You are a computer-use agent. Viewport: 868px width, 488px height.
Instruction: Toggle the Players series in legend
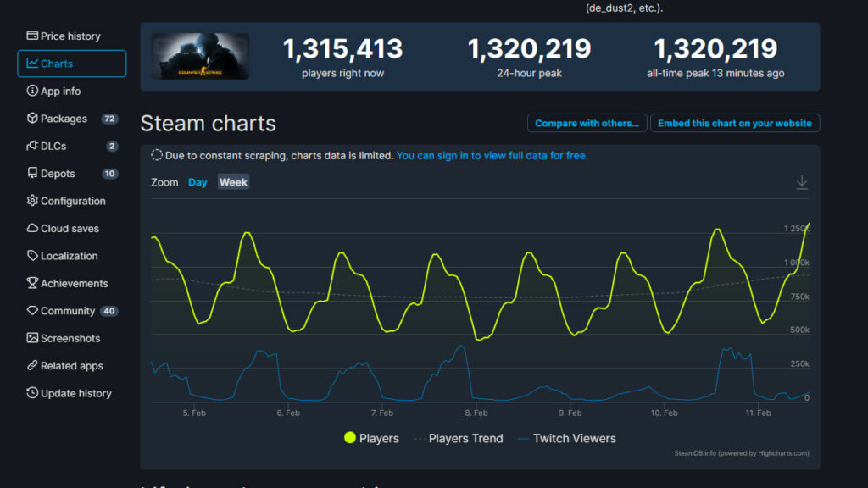click(x=371, y=438)
